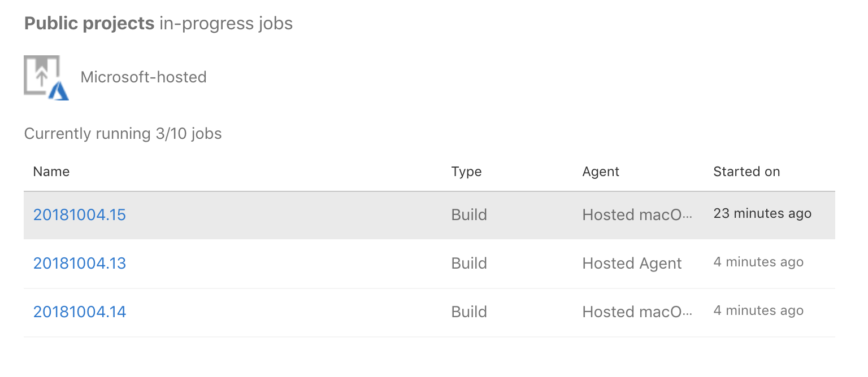
Task: Sort by the Name column header
Action: (x=51, y=172)
